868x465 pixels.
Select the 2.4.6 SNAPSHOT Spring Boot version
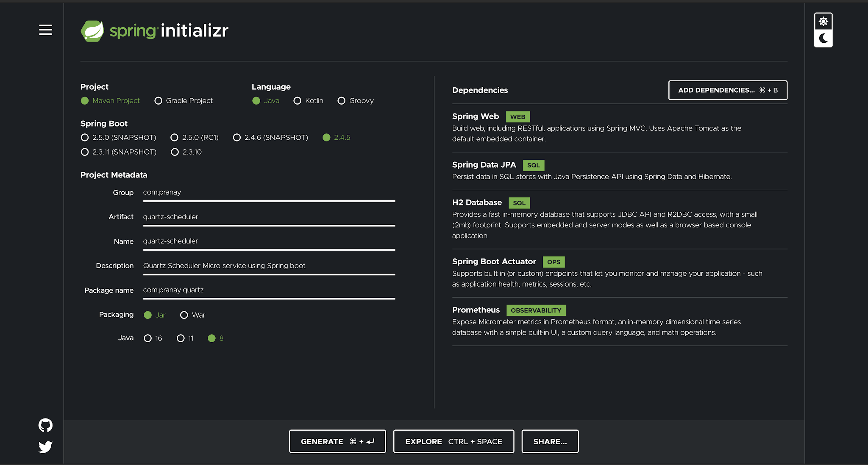236,137
